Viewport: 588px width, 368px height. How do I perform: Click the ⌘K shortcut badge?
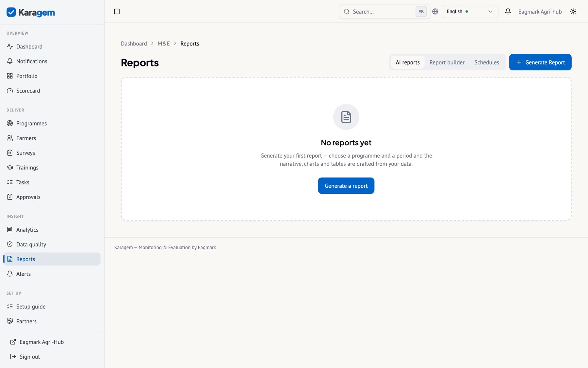tap(421, 11)
